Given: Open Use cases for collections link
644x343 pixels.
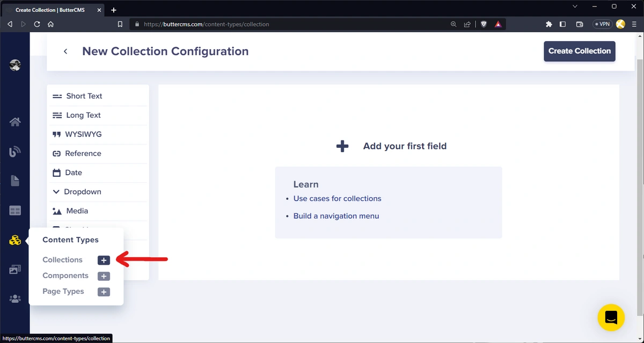Looking at the screenshot, I should pyautogui.click(x=337, y=198).
